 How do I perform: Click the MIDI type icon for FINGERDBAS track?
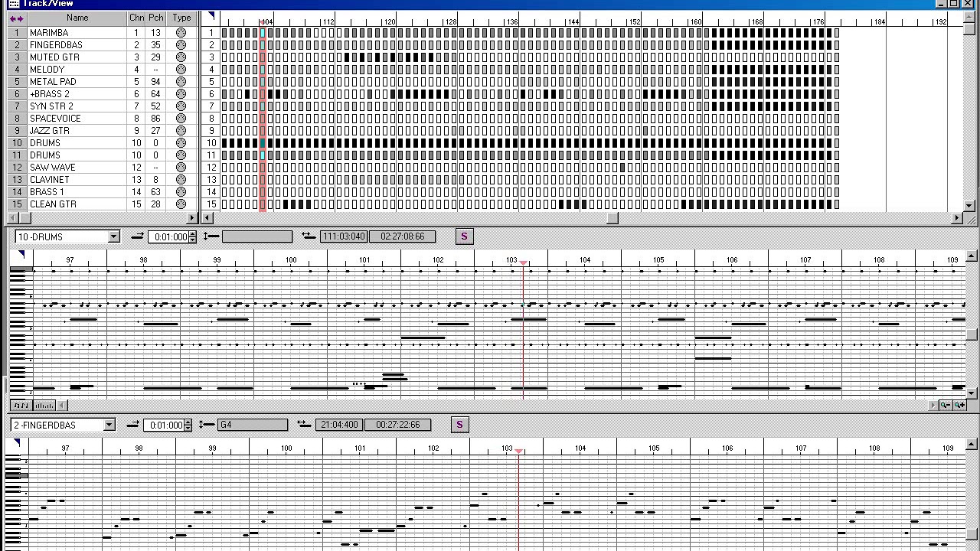[181, 45]
